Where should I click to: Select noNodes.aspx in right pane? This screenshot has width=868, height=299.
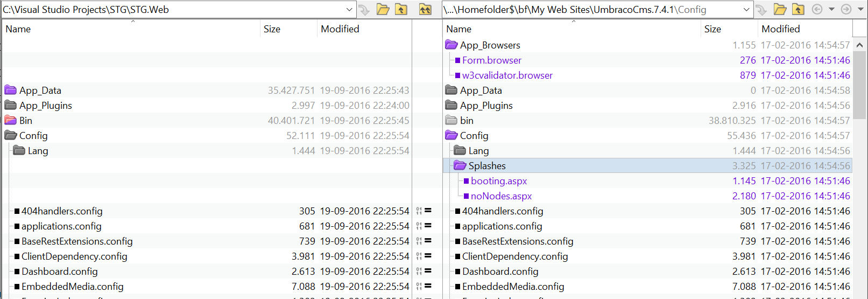(x=501, y=196)
